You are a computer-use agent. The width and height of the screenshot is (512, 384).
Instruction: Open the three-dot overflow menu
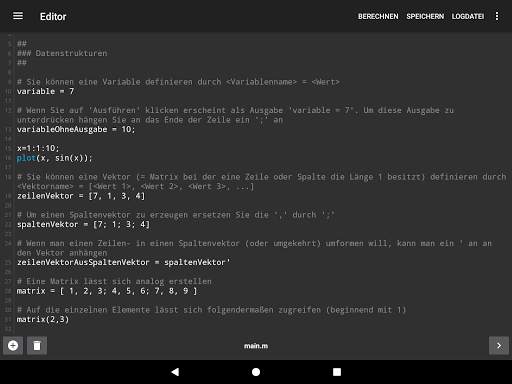497,16
